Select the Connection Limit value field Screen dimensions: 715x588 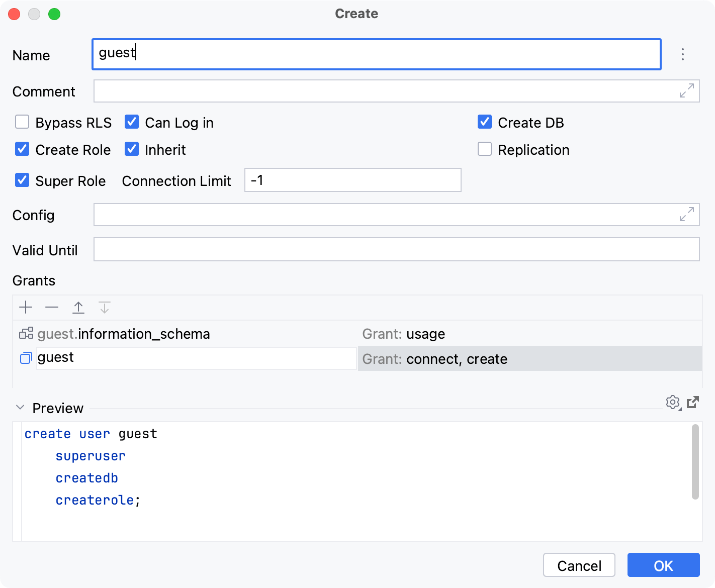click(352, 180)
